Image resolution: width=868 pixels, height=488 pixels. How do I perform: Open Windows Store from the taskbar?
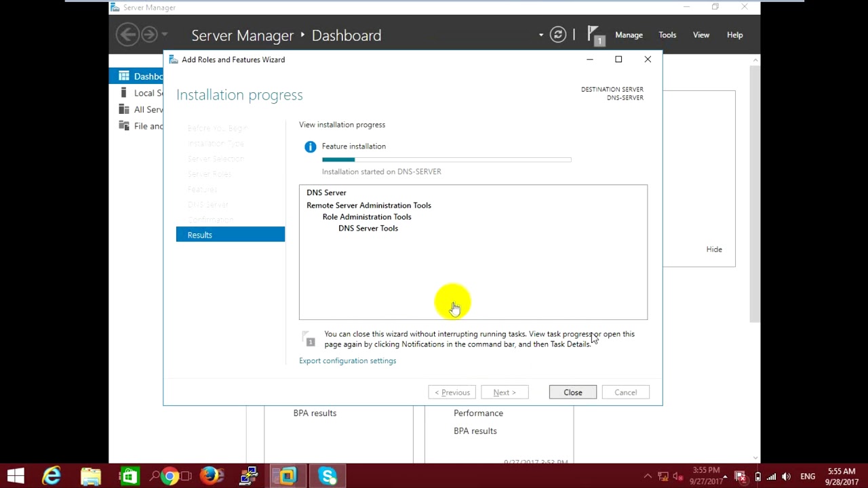[x=129, y=476]
